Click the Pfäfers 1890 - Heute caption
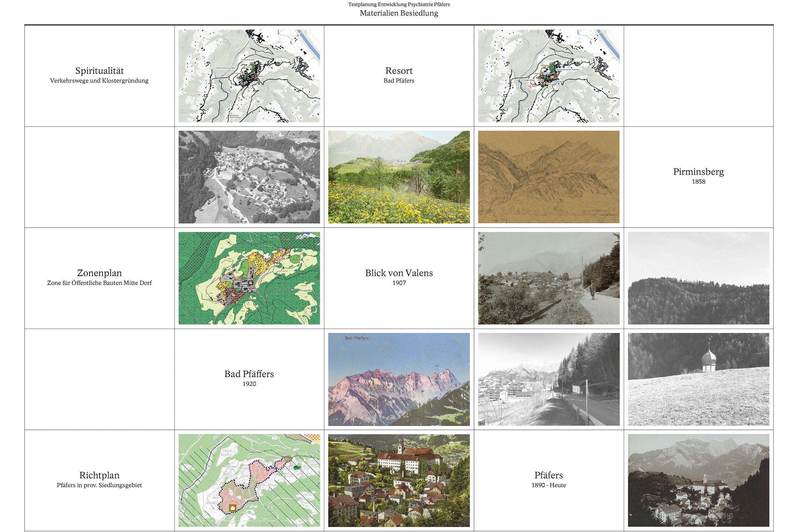The image size is (798, 532). [549, 479]
